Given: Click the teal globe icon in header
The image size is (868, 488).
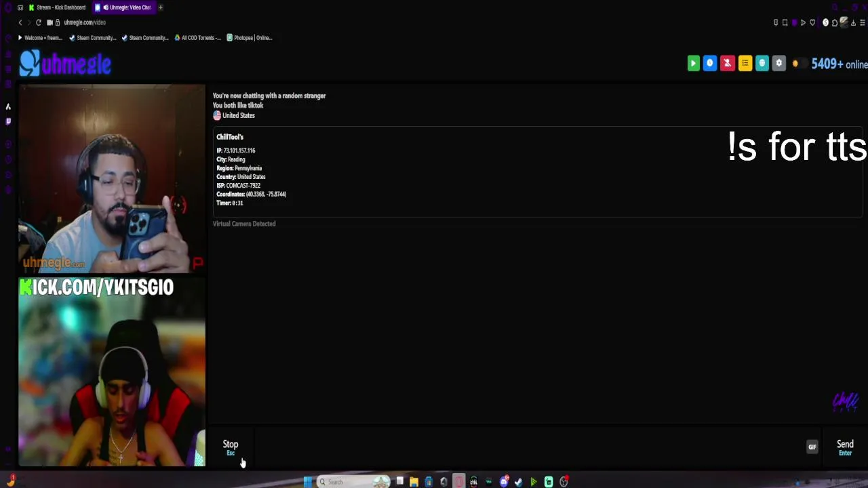Looking at the screenshot, I should (x=762, y=64).
